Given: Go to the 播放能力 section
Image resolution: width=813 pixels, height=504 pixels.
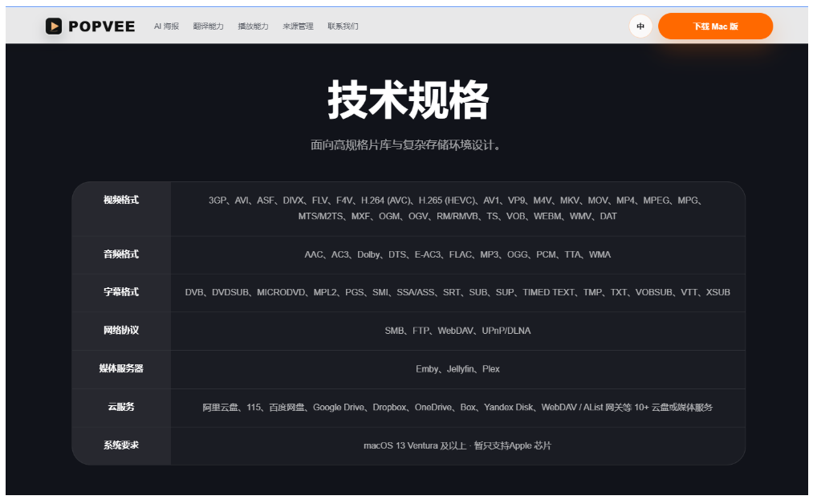Looking at the screenshot, I should (253, 26).
